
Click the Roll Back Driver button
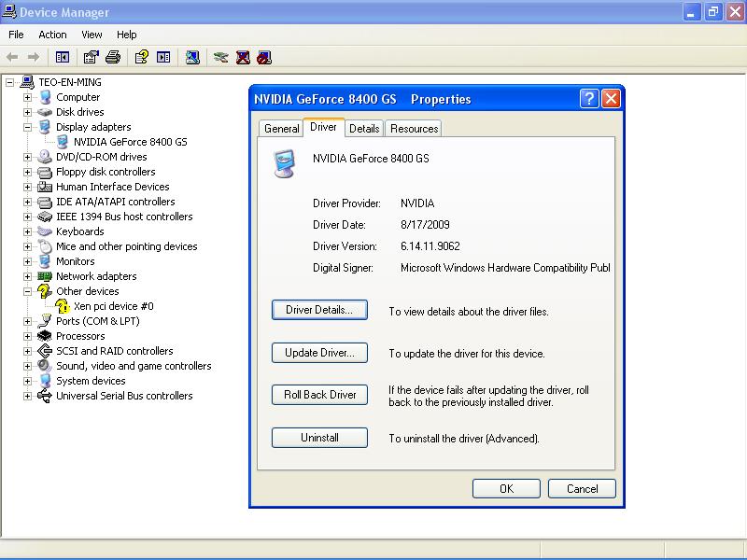319,395
